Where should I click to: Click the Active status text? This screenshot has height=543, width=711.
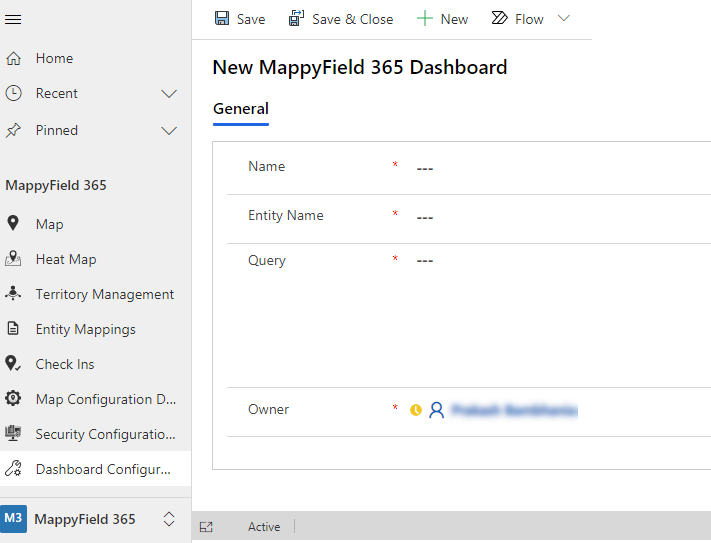click(264, 527)
